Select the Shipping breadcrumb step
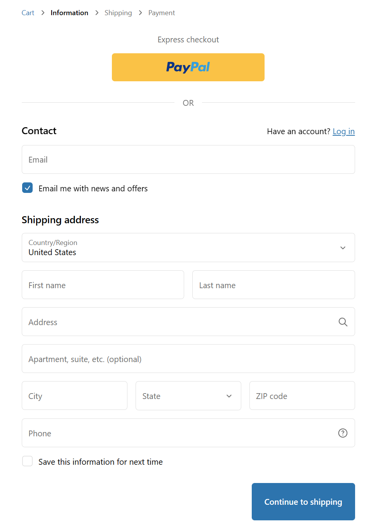Viewport: 392px width, 532px height. (x=118, y=13)
